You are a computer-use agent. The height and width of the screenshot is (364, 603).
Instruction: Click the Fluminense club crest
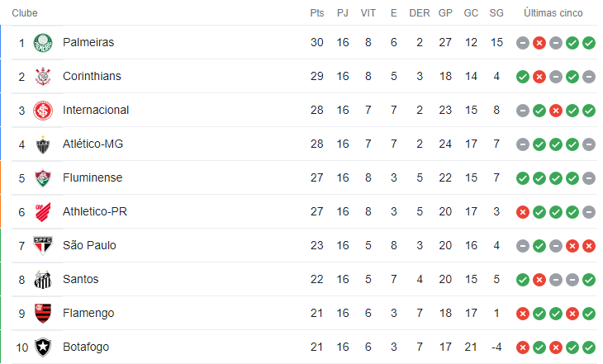tap(43, 178)
